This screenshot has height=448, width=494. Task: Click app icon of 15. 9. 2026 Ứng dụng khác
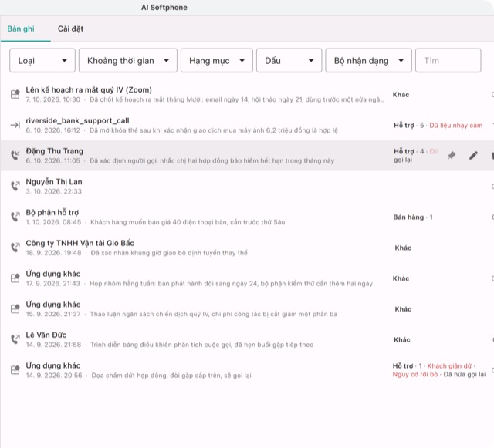pyautogui.click(x=15, y=308)
